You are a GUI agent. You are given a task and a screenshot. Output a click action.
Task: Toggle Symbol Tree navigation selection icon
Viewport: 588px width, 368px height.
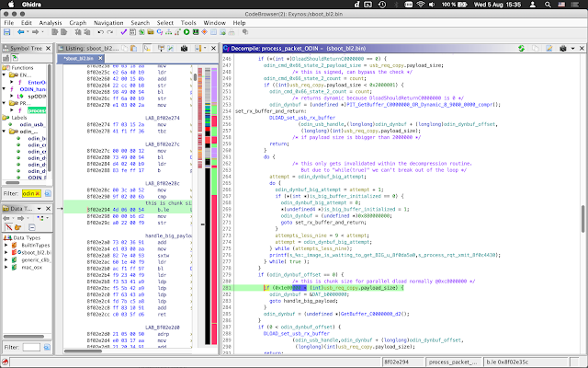point(15,58)
